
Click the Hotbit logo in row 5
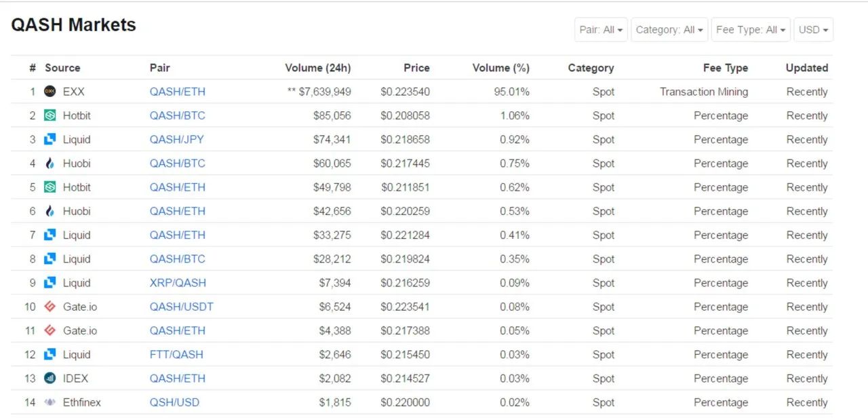click(50, 187)
